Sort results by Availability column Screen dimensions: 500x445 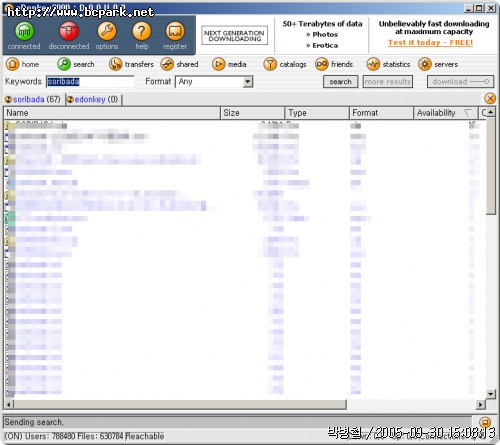446,113
